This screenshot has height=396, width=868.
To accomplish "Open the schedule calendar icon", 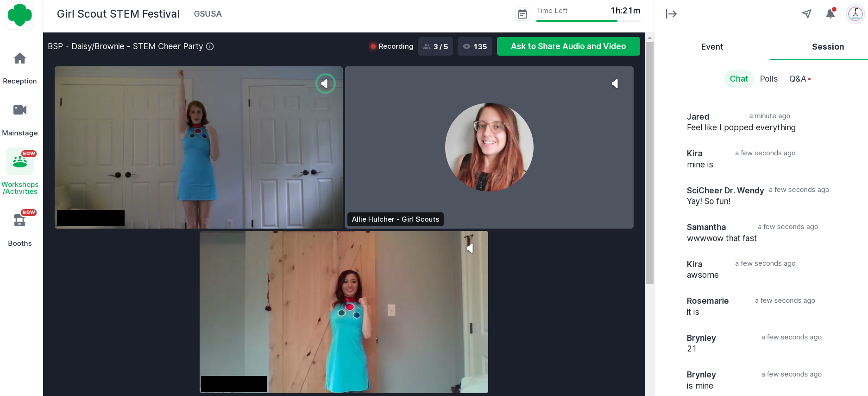I will pos(522,14).
